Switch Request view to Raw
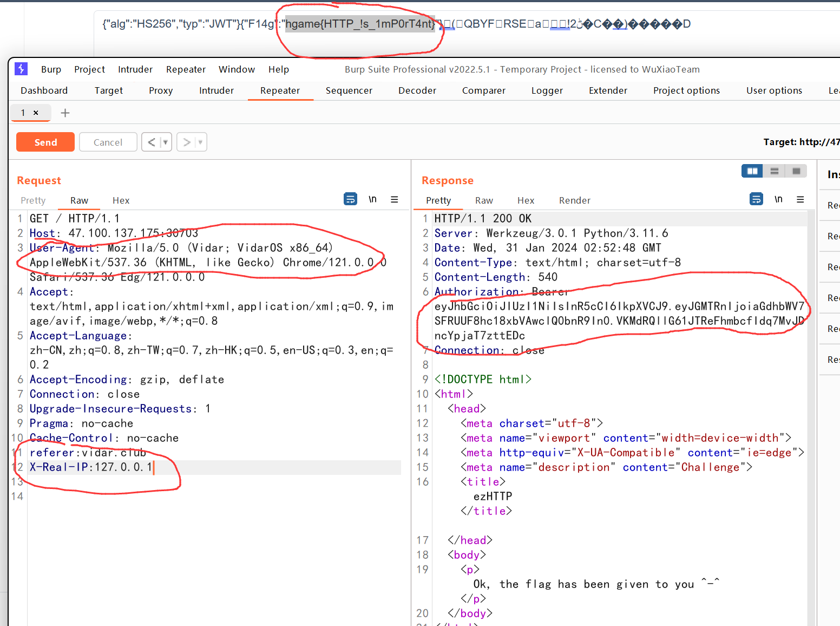 [x=79, y=200]
